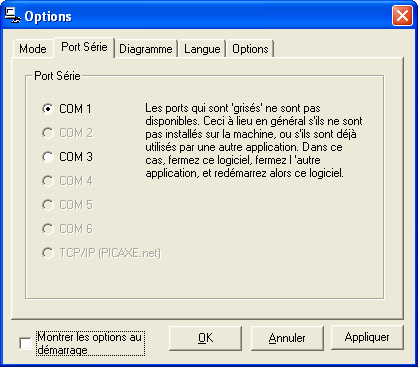The width and height of the screenshot is (418, 367).
Task: Select the COM 6 radio button
Action: click(x=67, y=229)
